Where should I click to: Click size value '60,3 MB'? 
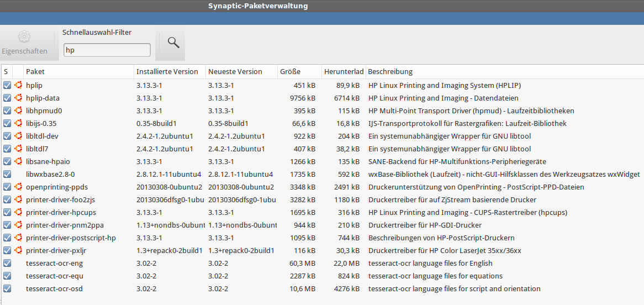coord(302,264)
